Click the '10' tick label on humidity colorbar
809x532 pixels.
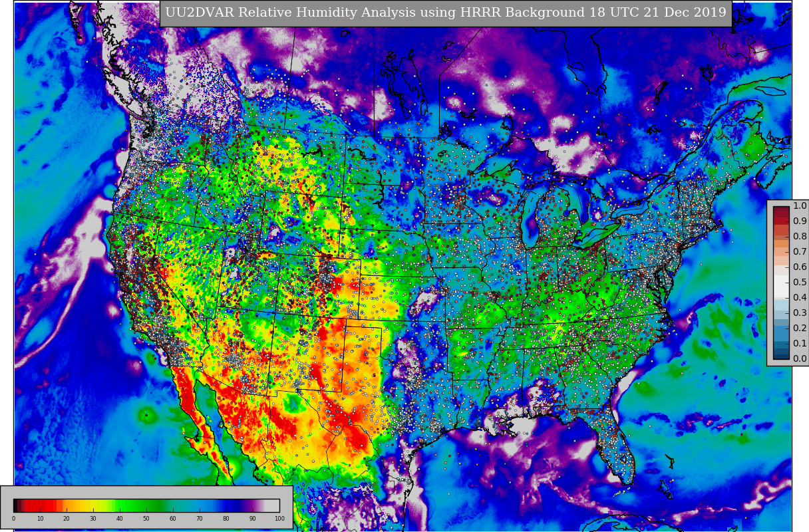[x=40, y=519]
